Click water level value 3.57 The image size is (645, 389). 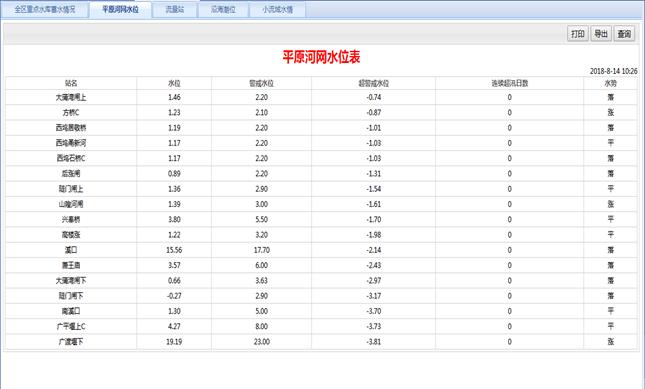[174, 265]
